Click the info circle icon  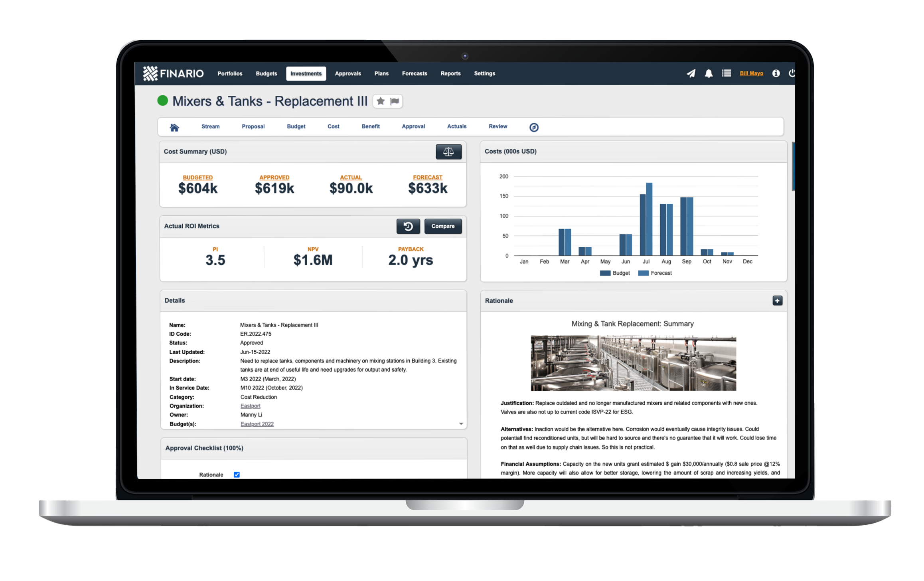(776, 73)
